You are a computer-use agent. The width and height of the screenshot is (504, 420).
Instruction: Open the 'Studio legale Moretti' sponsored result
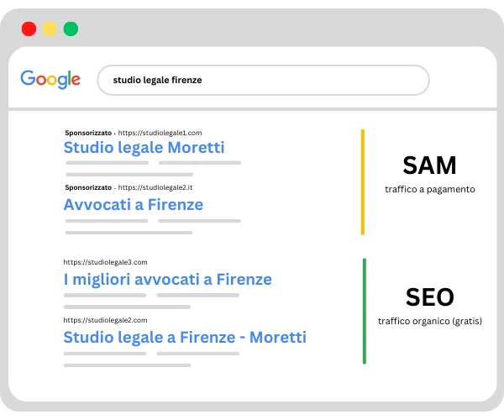coord(144,148)
